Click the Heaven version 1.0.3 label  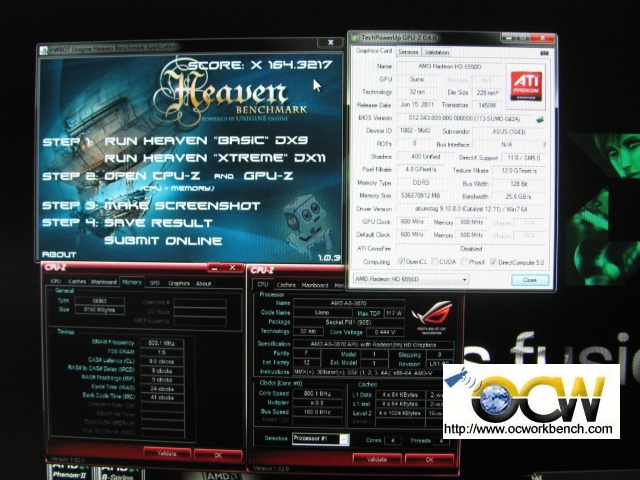tap(329, 258)
